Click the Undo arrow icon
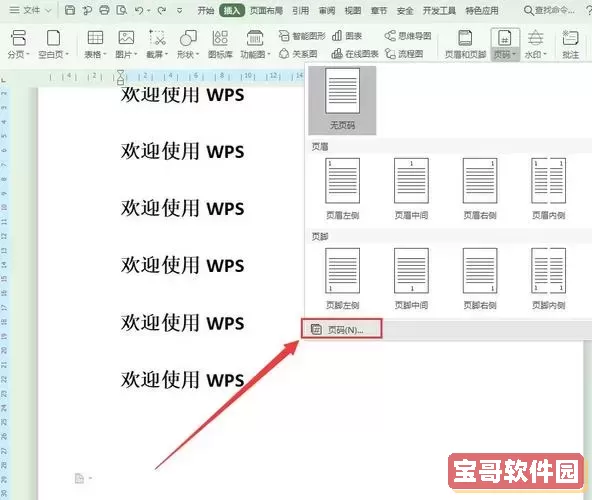This screenshot has width=592, height=500. (x=139, y=10)
